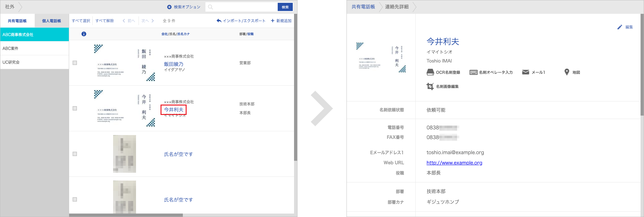Click the 検索オプション label

[x=187, y=7]
